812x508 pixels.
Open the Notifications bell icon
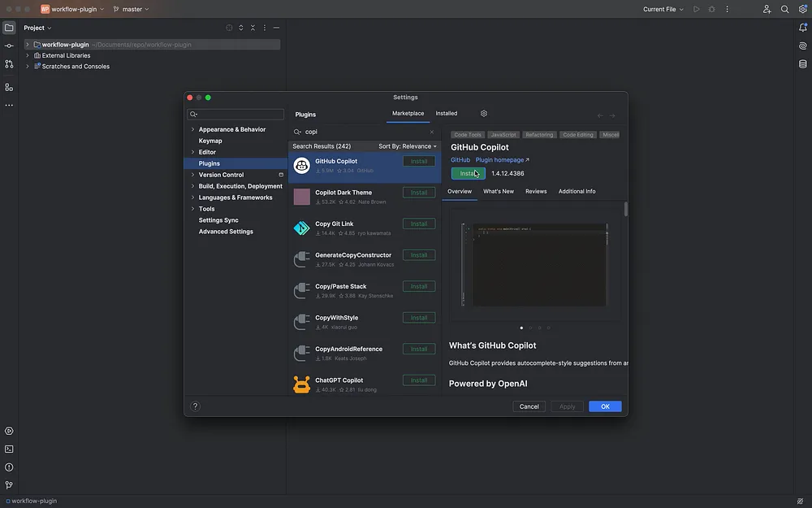[x=803, y=28]
